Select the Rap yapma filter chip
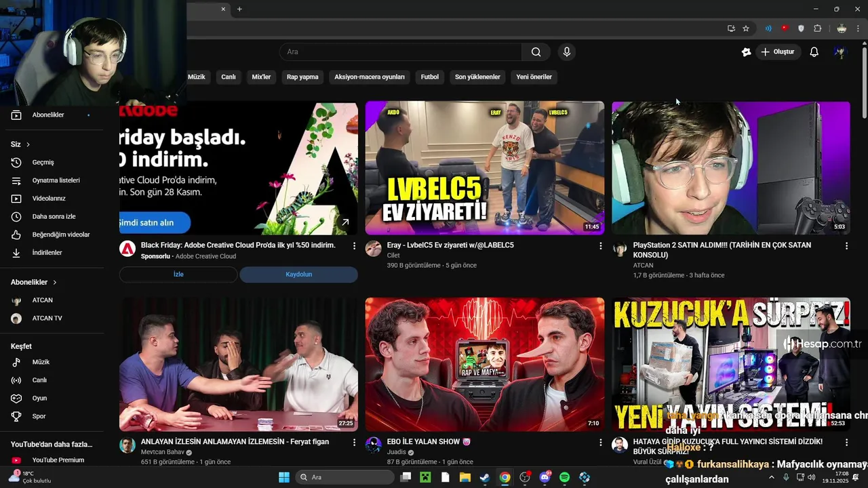Screen dimensions: 868x488 point(302,77)
